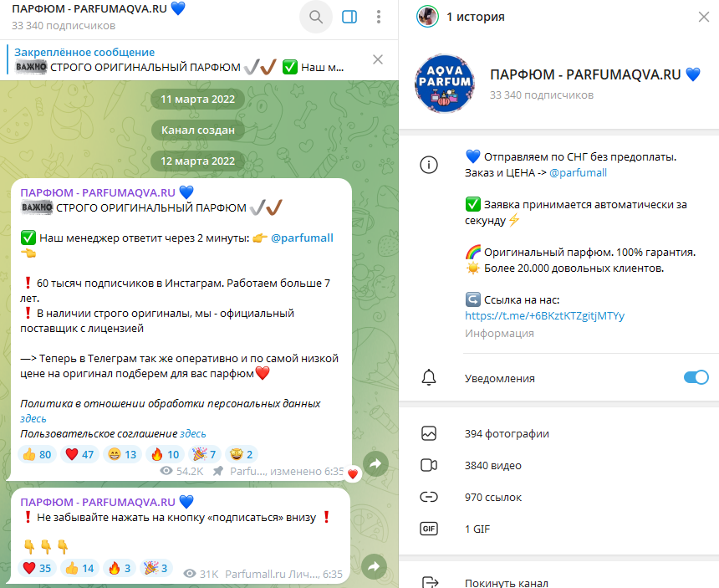This screenshot has height=588, width=719.
Task: Click the fire reaction showing 3
Action: click(x=120, y=568)
